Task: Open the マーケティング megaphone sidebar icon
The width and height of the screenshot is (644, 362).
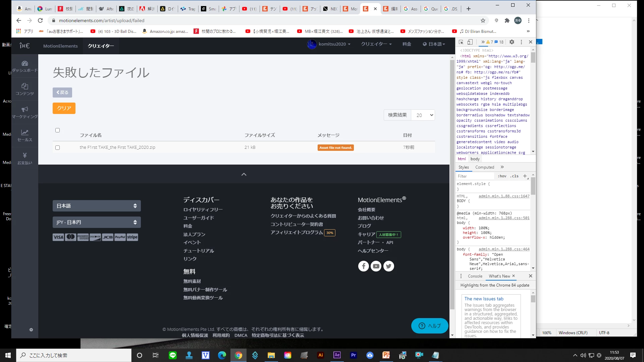Action: click(x=25, y=112)
